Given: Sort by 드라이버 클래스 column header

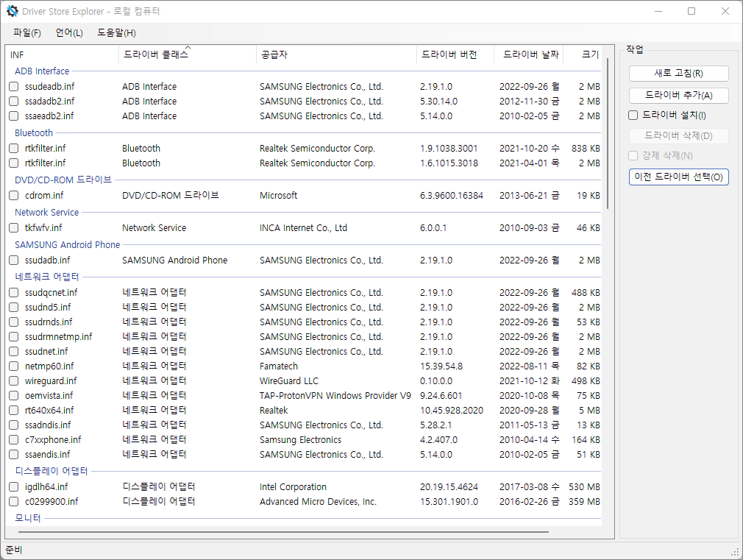Looking at the screenshot, I should click(187, 54).
